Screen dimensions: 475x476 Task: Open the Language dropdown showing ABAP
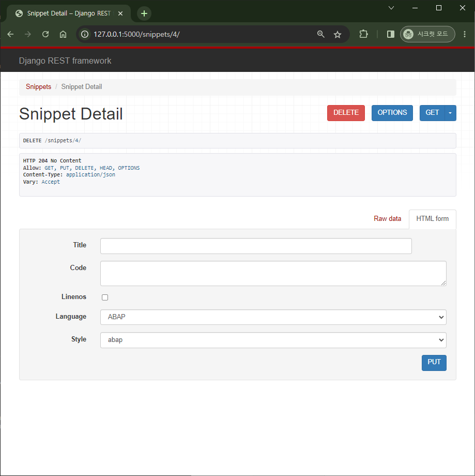[273, 317]
